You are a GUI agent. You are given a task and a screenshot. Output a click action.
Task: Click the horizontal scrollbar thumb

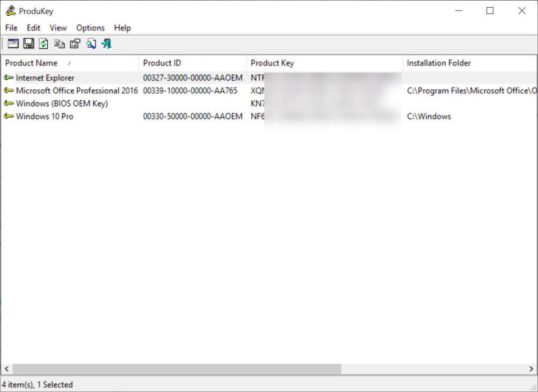point(177,369)
